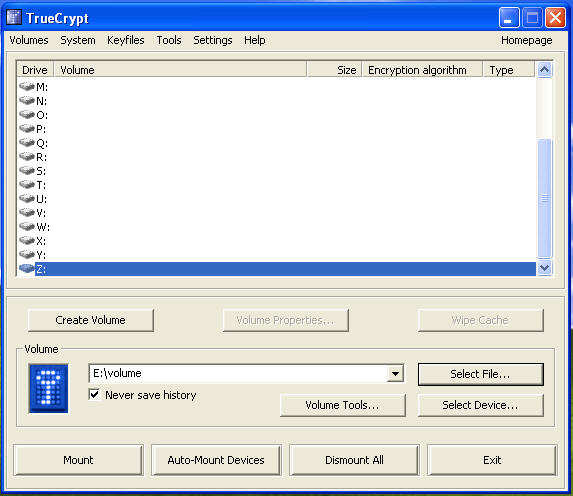573x496 pixels.
Task: Click the Wipe Cache button
Action: click(481, 320)
